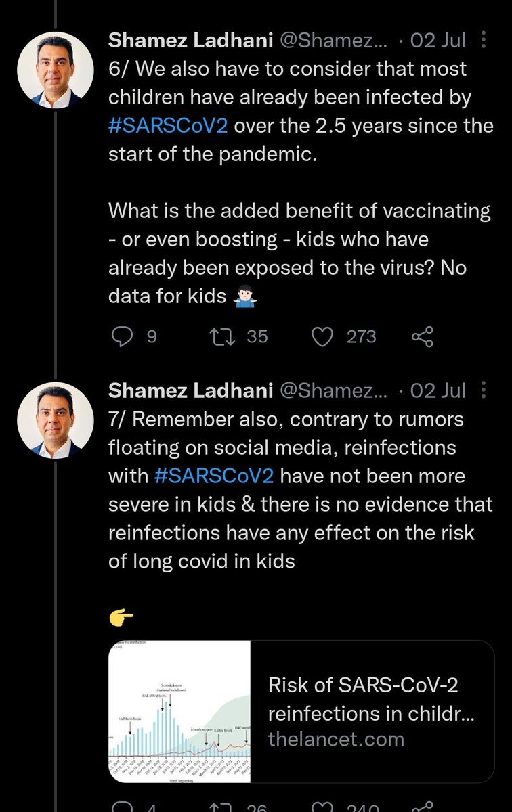Share the tweet about vaccinating kids
Viewport: 512px width, 812px height.
coord(423,336)
